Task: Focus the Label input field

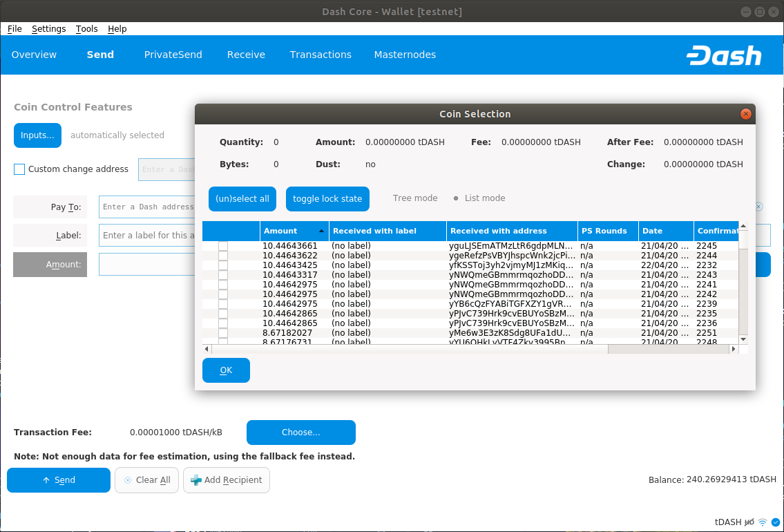Action: tap(147, 236)
